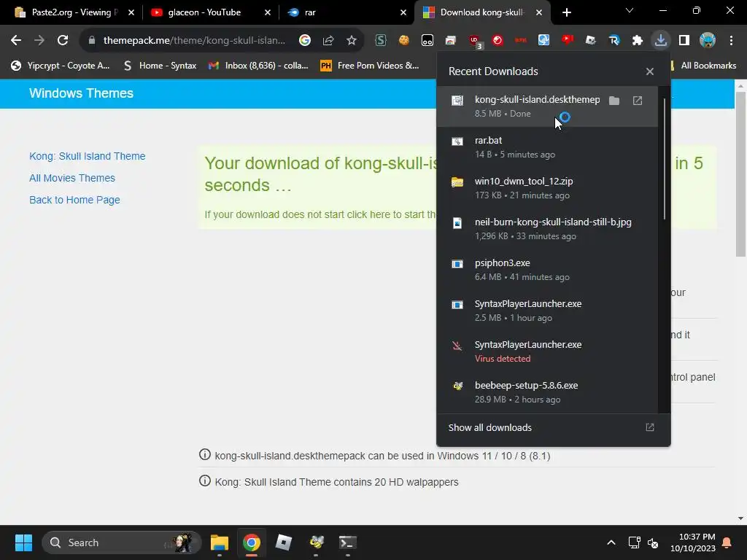
Task: Reload the themepack.me page
Action: (63, 41)
